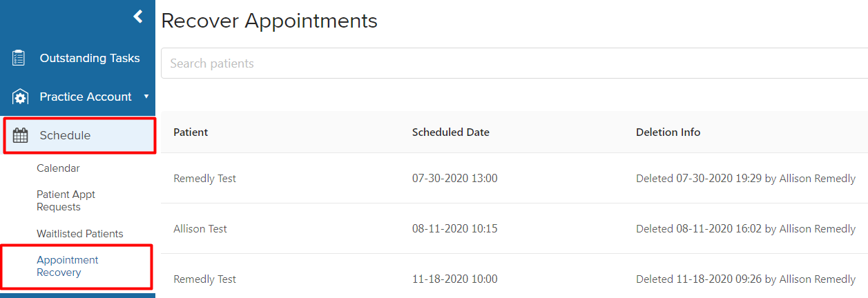Collapse the sidebar with the left chevron
Screen dimensions: 868x298
click(x=138, y=16)
